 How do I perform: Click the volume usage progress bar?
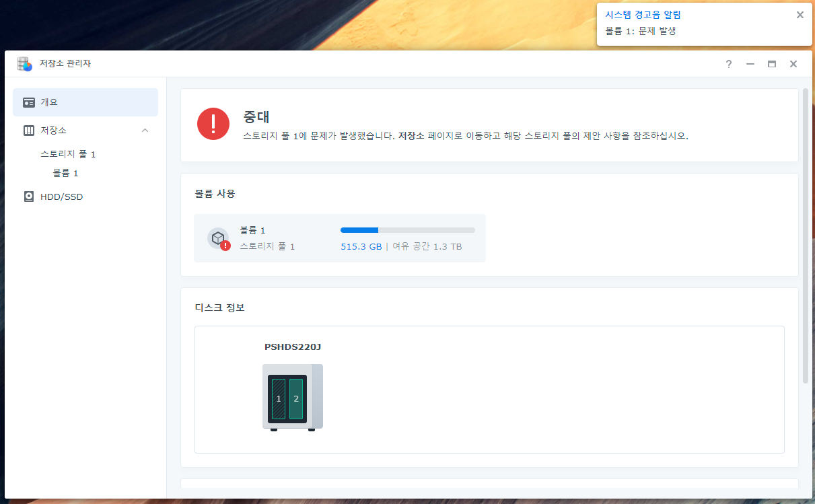[x=408, y=230]
